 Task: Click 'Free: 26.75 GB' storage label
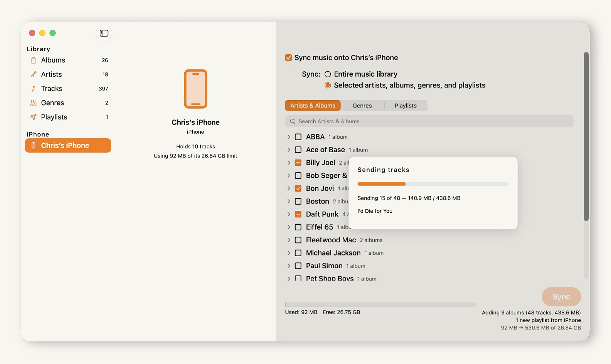(341, 312)
